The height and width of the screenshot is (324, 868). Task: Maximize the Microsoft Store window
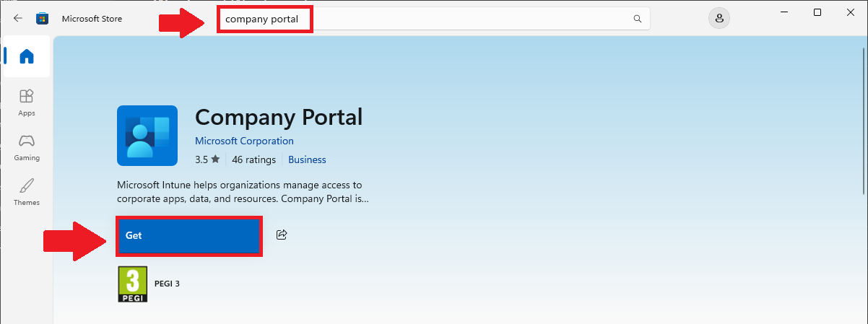[817, 12]
